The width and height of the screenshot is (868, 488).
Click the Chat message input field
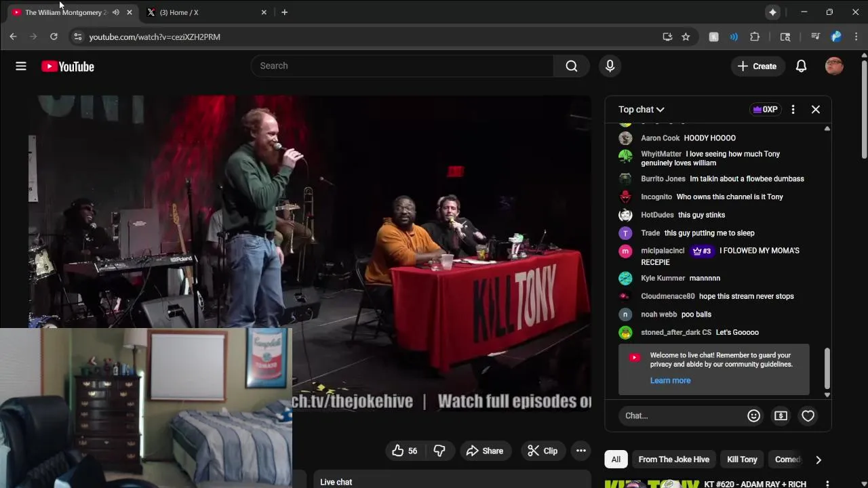[682, 415]
